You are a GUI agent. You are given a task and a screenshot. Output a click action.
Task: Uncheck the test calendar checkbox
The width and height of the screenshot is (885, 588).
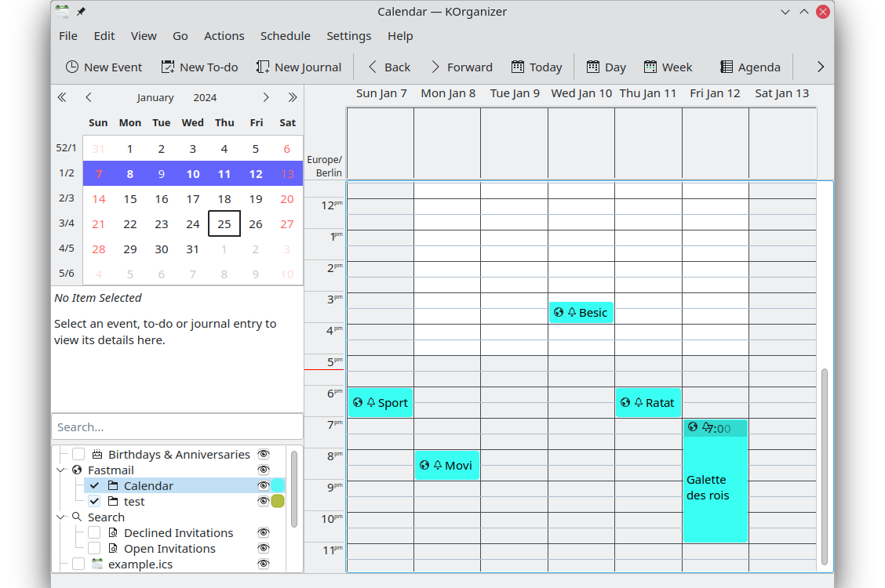click(94, 502)
